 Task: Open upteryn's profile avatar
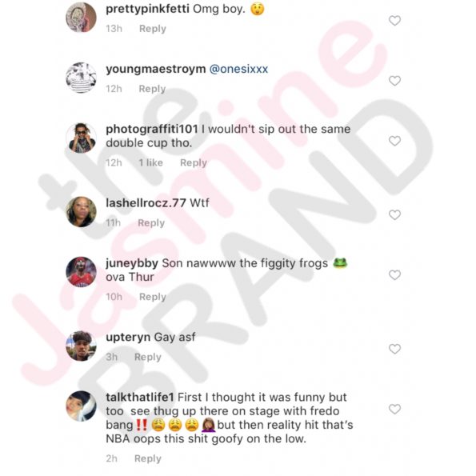point(81,346)
